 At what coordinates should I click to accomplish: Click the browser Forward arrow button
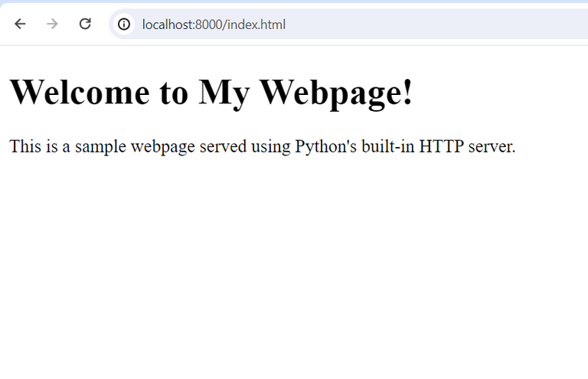(x=52, y=24)
